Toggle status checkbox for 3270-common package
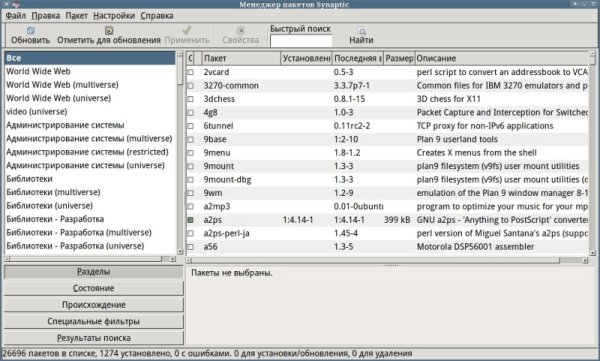Image resolution: width=600 pixels, height=361 pixels. coord(191,85)
